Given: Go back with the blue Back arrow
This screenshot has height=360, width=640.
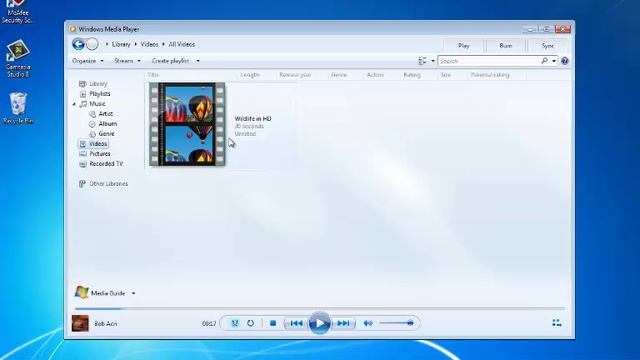Looking at the screenshot, I should (x=78, y=44).
